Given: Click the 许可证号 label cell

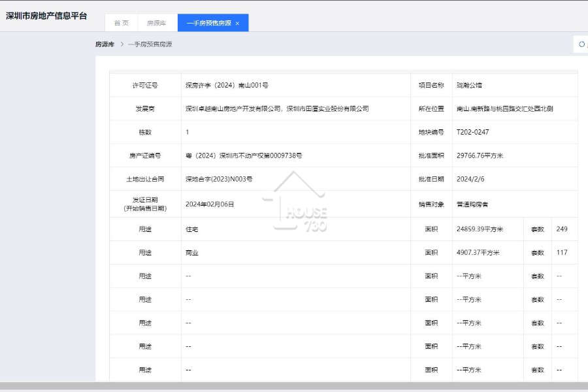Looking at the screenshot, I should (x=145, y=85).
